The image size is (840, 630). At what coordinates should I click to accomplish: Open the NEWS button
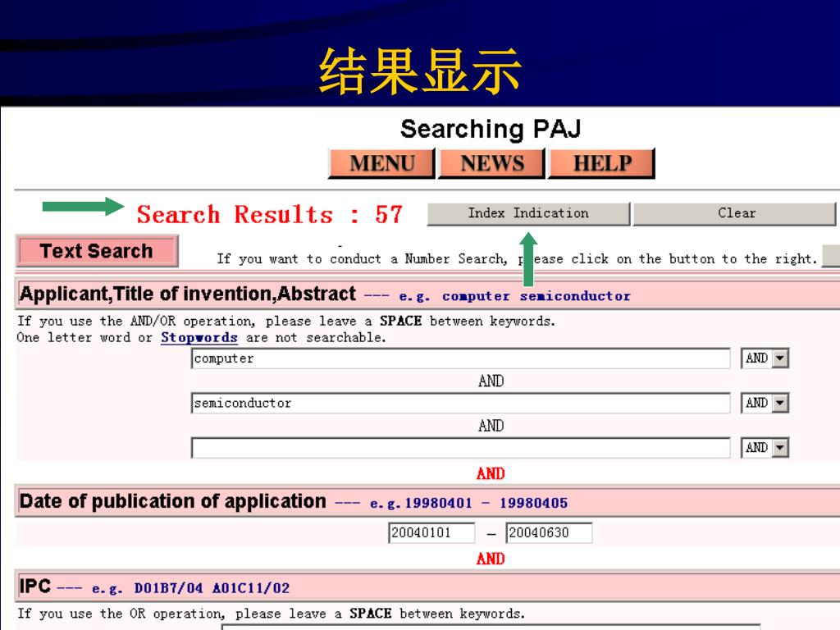(x=492, y=163)
